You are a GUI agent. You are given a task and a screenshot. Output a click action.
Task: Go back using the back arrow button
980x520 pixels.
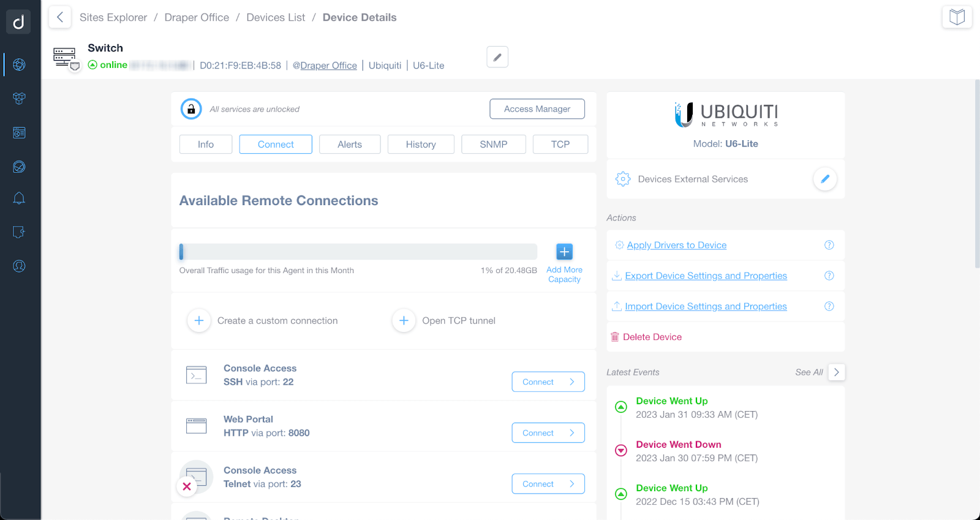pyautogui.click(x=59, y=17)
